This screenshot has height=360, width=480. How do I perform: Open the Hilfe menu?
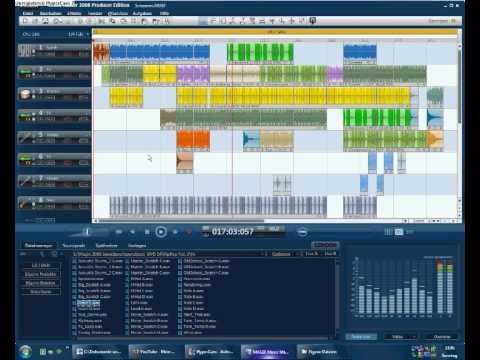[x=164, y=13]
